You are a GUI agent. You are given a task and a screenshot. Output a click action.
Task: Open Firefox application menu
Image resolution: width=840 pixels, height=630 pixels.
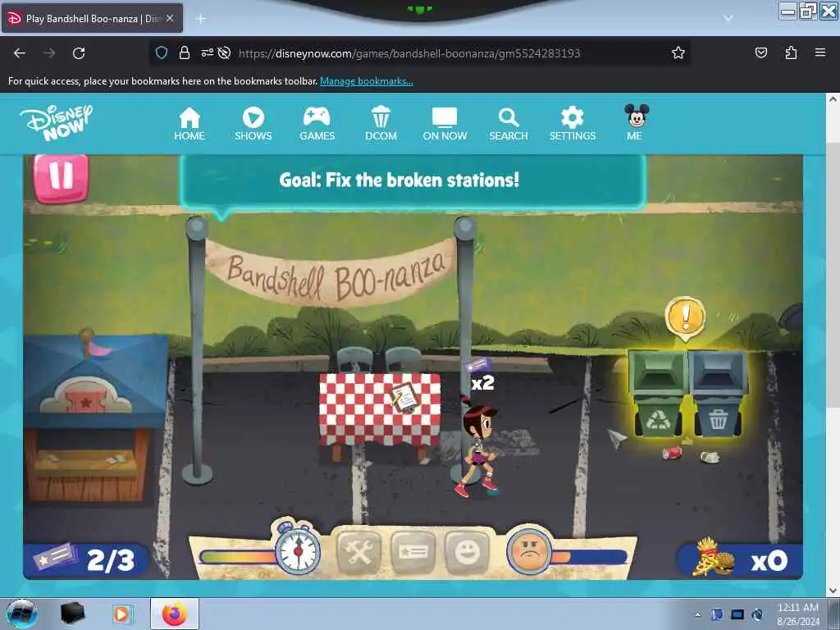click(820, 52)
